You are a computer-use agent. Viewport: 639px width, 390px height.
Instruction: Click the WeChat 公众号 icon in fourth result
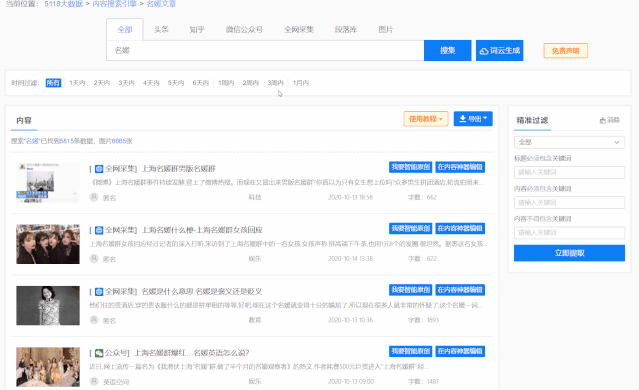99,353
